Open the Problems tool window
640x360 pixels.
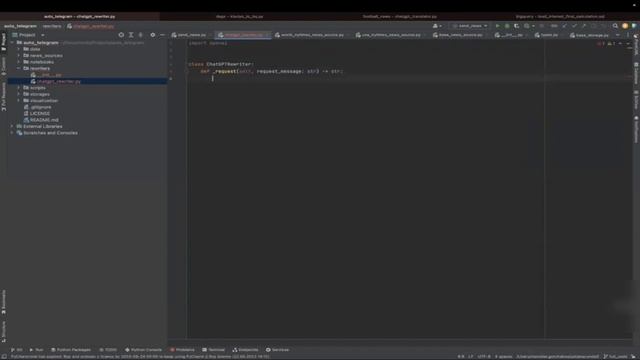click(182, 350)
